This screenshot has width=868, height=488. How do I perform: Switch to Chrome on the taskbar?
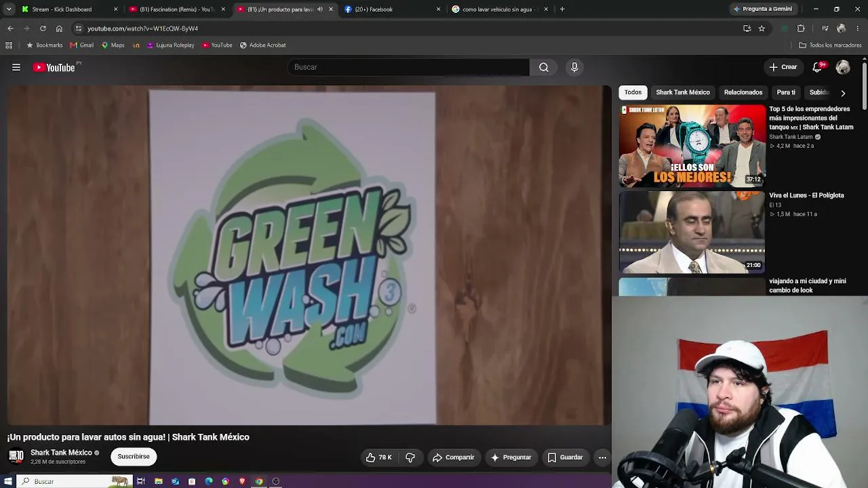259,481
